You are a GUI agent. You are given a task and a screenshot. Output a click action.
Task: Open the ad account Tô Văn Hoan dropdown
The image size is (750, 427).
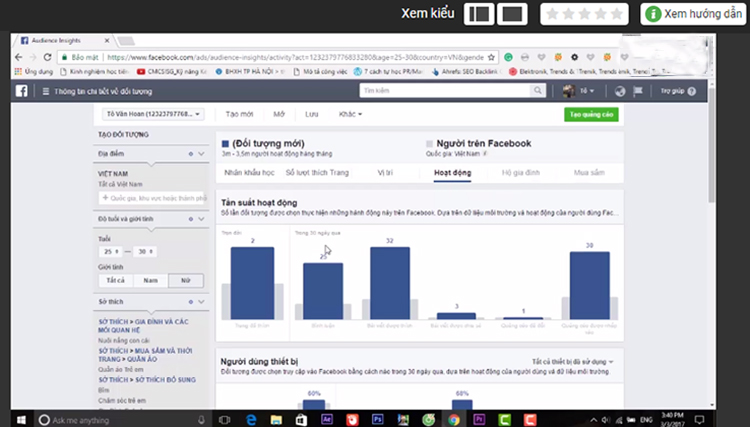pyautogui.click(x=153, y=114)
